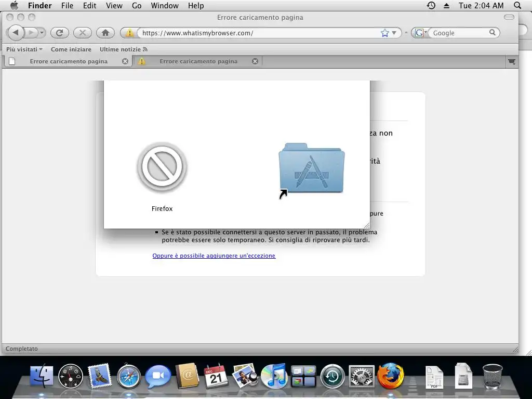Click the Completato status bar text
Image resolution: width=532 pixels, height=399 pixels.
click(22, 349)
